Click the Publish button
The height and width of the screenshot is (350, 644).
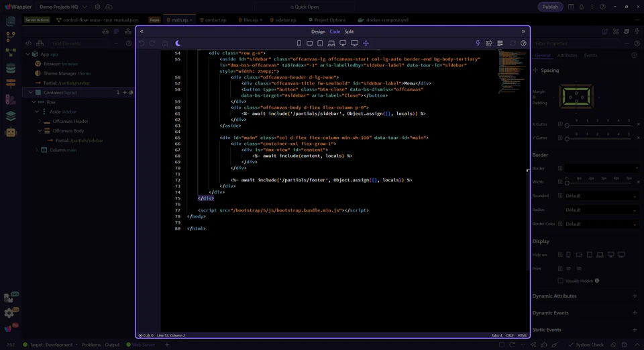coord(550,7)
